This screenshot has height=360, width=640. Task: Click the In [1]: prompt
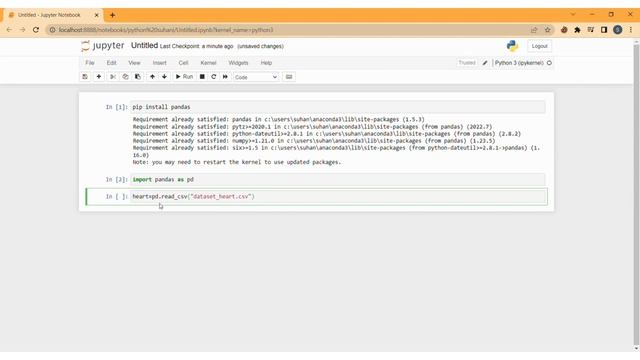[116, 107]
